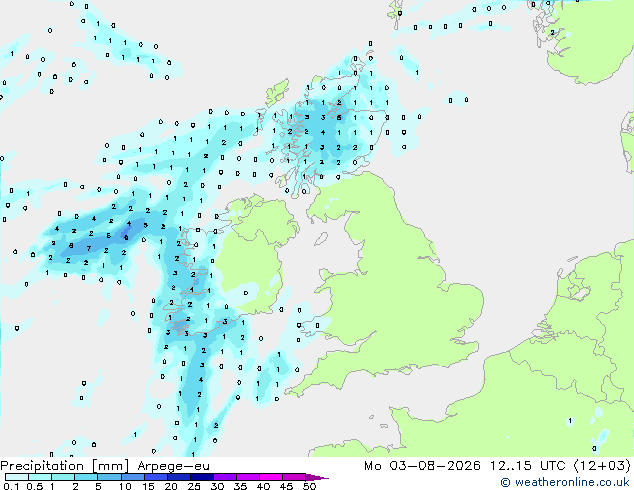Click the above-50 mm arrow legend tip
The width and height of the screenshot is (634, 490).
317,477
